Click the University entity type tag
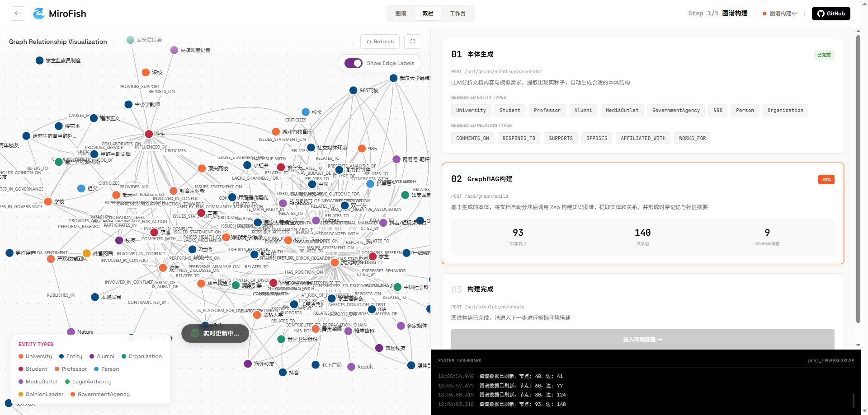Image resolution: width=868 pixels, height=415 pixels. (x=471, y=110)
